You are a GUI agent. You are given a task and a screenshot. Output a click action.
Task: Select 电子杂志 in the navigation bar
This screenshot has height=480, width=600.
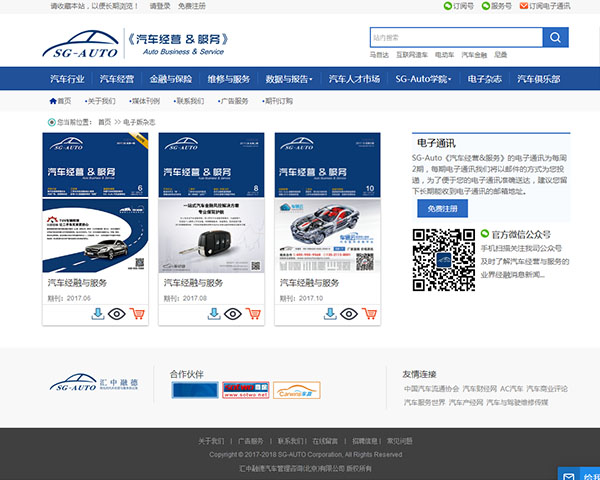point(486,78)
